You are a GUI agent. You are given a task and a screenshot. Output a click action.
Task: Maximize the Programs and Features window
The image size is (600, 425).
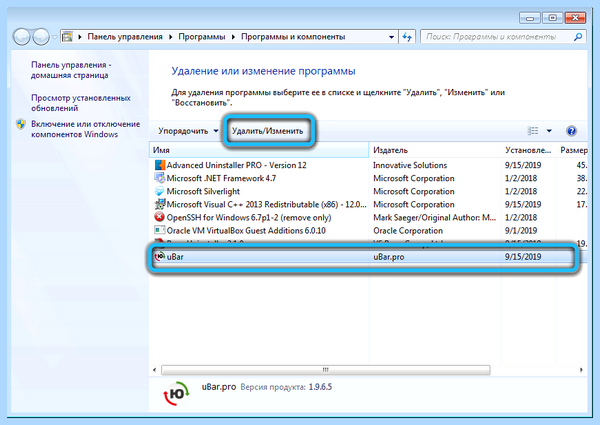click(552, 18)
